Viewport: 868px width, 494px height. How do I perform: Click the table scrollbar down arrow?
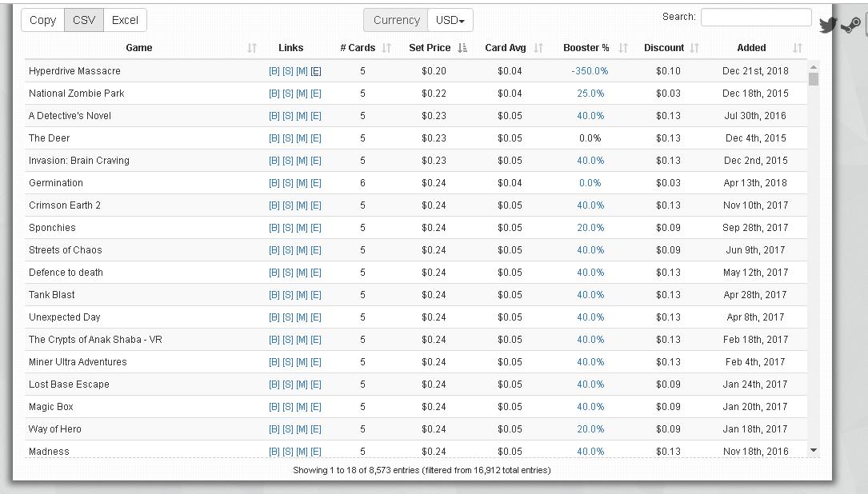pyautogui.click(x=814, y=451)
